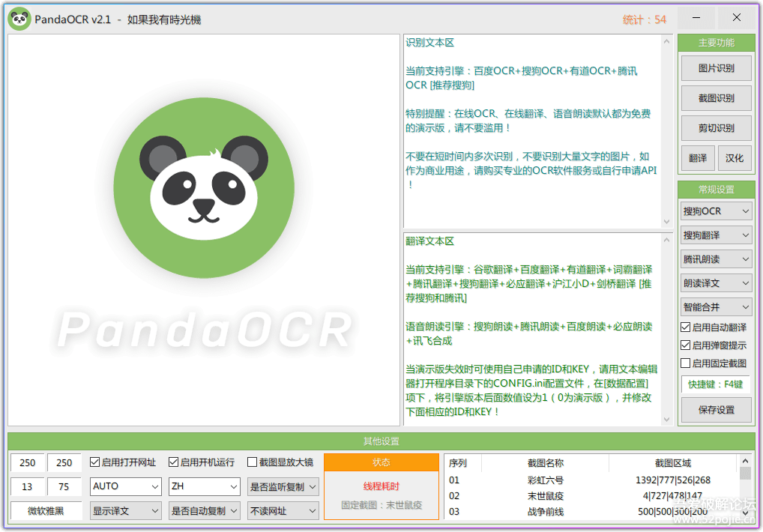Click scroll-down arrow of recognition text area
The width and height of the screenshot is (763, 532).
pos(666,221)
